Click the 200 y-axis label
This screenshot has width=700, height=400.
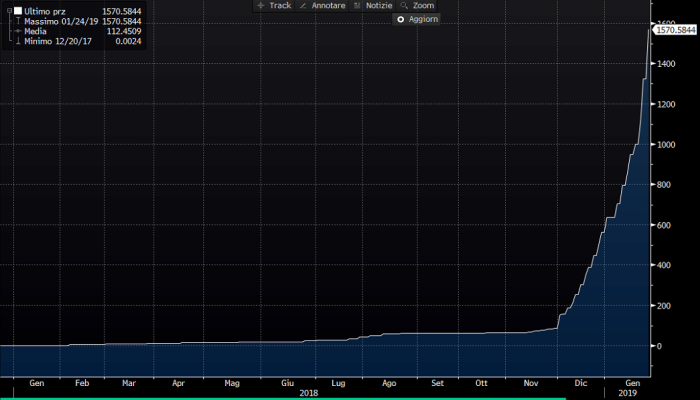click(x=664, y=306)
